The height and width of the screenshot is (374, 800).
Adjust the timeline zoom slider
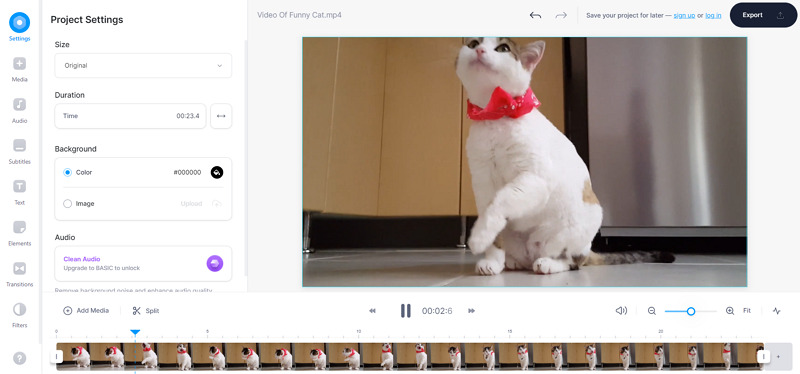click(x=690, y=311)
